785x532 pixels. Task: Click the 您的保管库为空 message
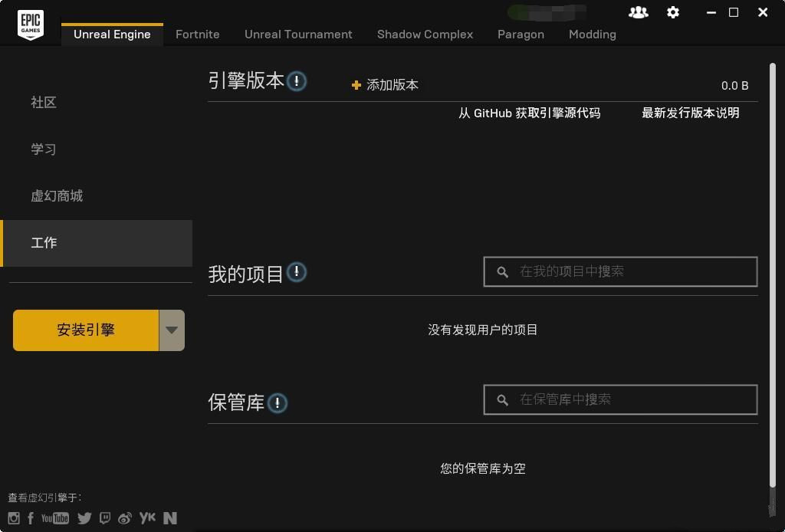pos(483,468)
